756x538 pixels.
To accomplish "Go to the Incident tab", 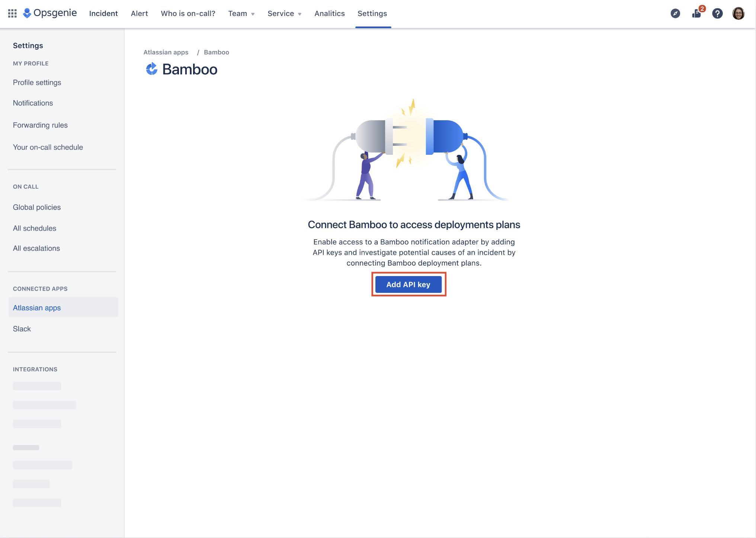I will pyautogui.click(x=103, y=13).
